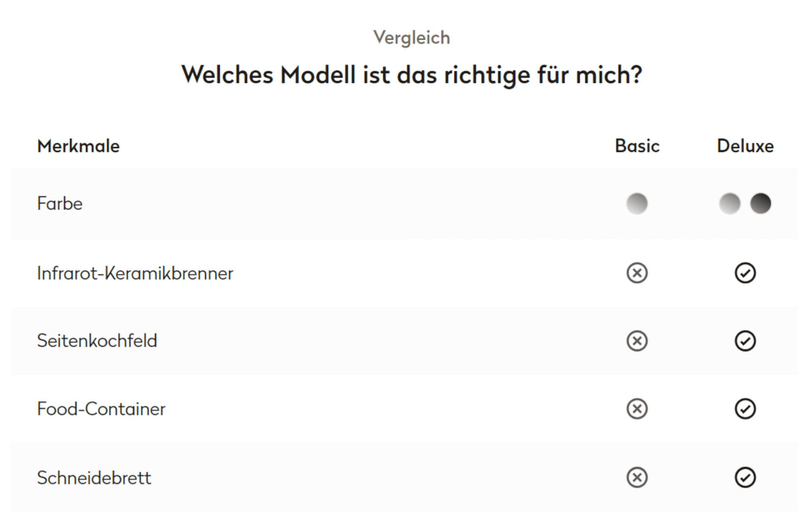Select the Deluxe model's light gray color swatch
The height and width of the screenshot is (532, 798).
click(x=729, y=204)
